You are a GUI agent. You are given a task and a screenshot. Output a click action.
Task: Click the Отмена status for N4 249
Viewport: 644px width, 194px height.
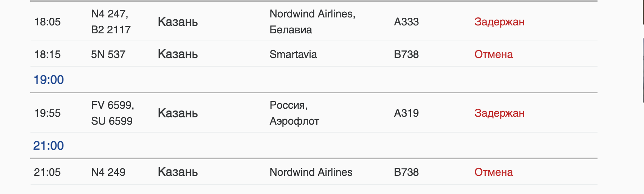pyautogui.click(x=494, y=172)
